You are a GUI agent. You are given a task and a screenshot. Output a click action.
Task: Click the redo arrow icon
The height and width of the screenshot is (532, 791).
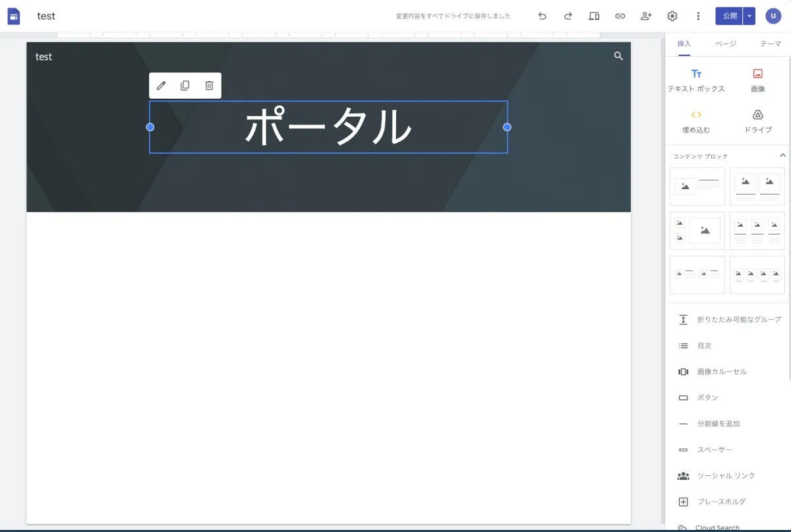point(568,16)
